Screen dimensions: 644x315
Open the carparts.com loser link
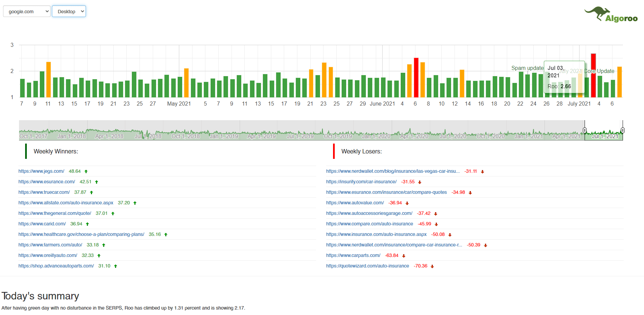tap(353, 255)
